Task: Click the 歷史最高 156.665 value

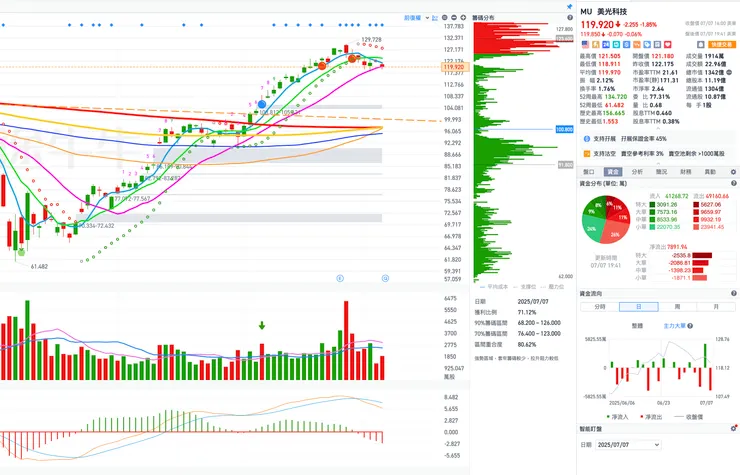Action: [x=612, y=113]
